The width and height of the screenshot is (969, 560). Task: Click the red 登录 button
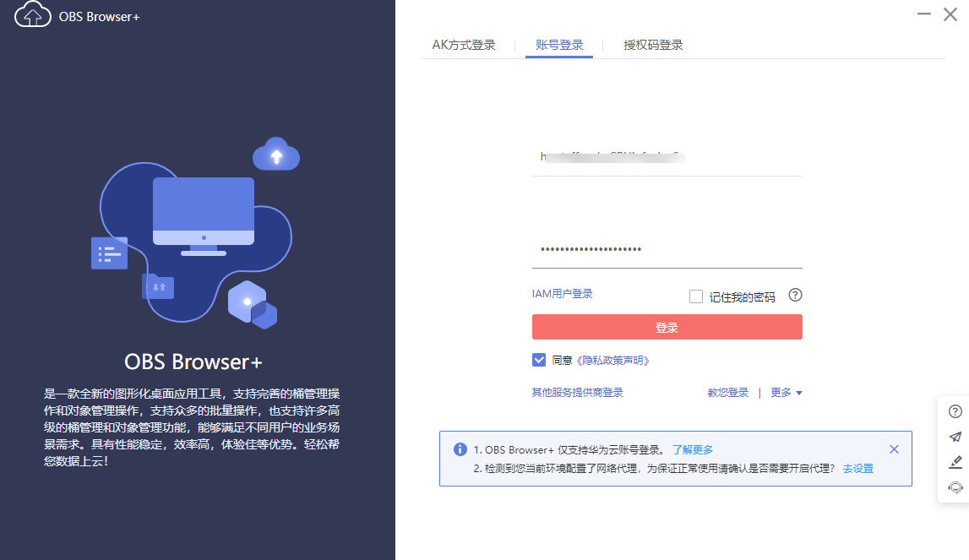pos(667,327)
